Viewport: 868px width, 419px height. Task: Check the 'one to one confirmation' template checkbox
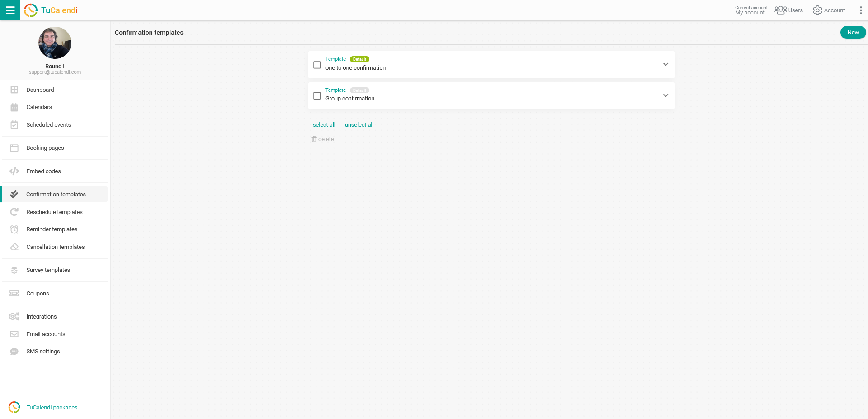(317, 65)
